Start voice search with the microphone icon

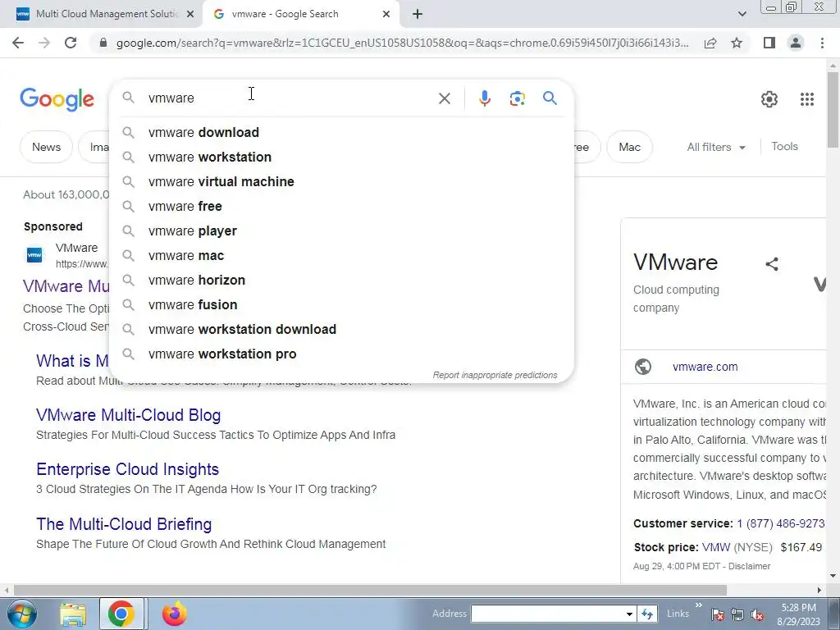point(484,98)
